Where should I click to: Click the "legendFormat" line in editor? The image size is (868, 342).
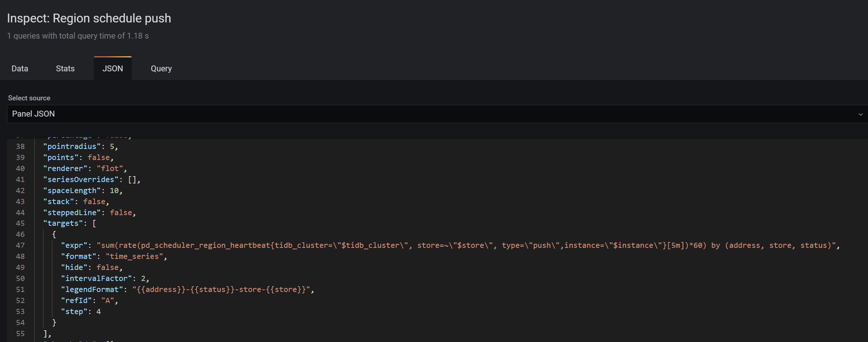click(x=187, y=289)
